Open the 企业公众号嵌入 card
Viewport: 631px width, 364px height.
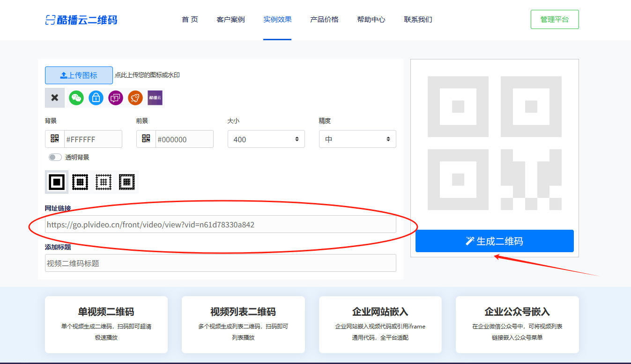tap(517, 324)
